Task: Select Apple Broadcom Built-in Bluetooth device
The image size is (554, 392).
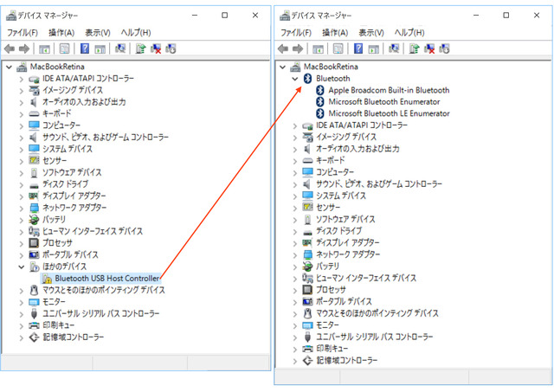Action: pos(389,90)
